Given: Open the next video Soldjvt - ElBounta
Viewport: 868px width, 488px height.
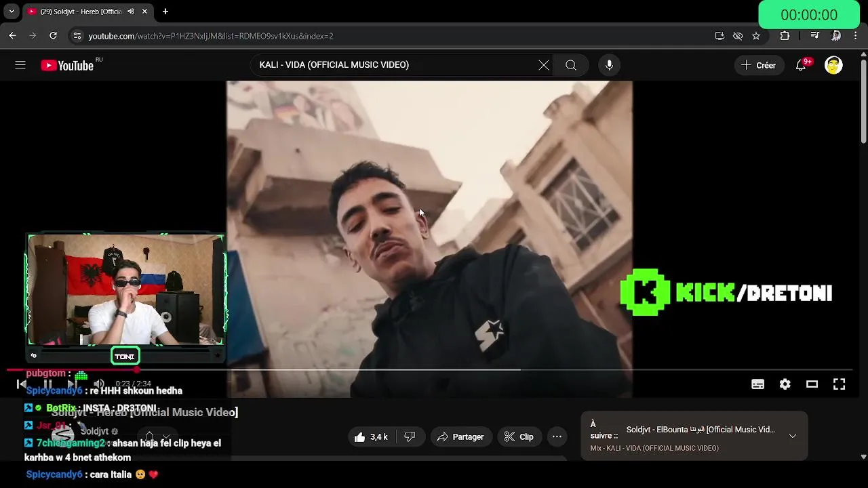Looking at the screenshot, I should (x=701, y=430).
